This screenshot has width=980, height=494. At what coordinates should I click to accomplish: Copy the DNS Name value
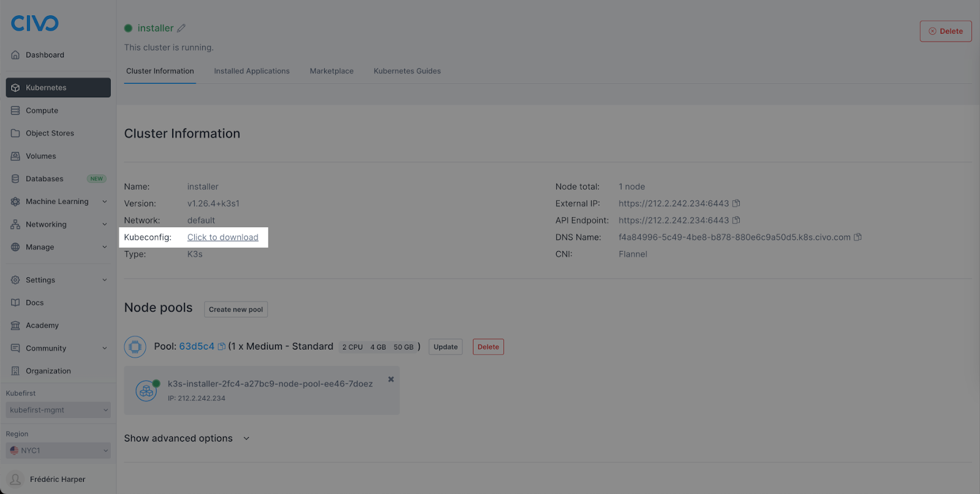858,237
